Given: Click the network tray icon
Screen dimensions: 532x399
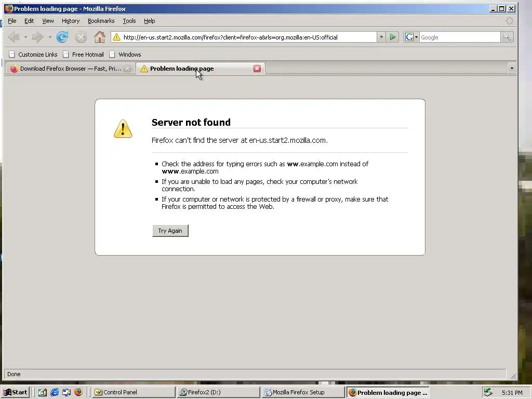Looking at the screenshot, I should [488, 392].
